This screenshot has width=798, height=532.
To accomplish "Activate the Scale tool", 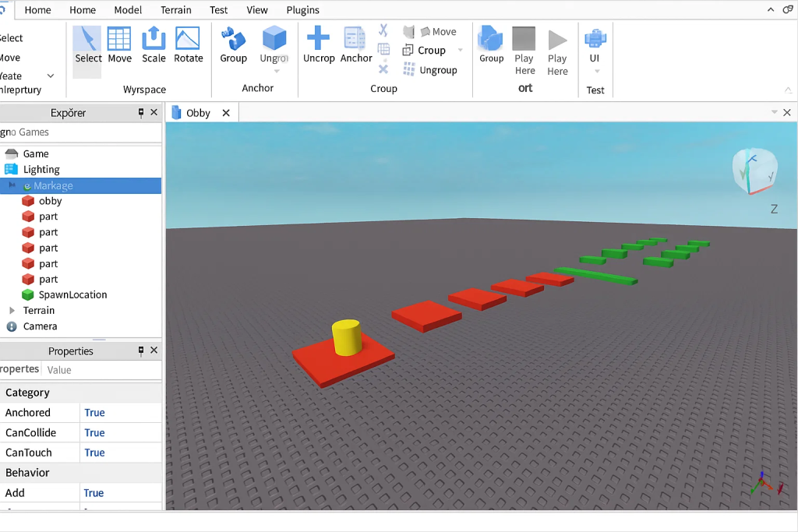I will [x=154, y=45].
